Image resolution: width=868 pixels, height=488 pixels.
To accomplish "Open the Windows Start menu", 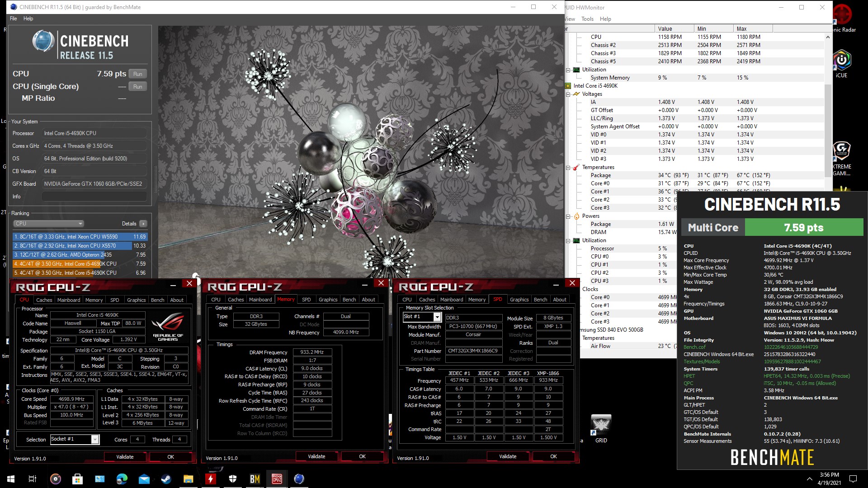I will [x=11, y=479].
